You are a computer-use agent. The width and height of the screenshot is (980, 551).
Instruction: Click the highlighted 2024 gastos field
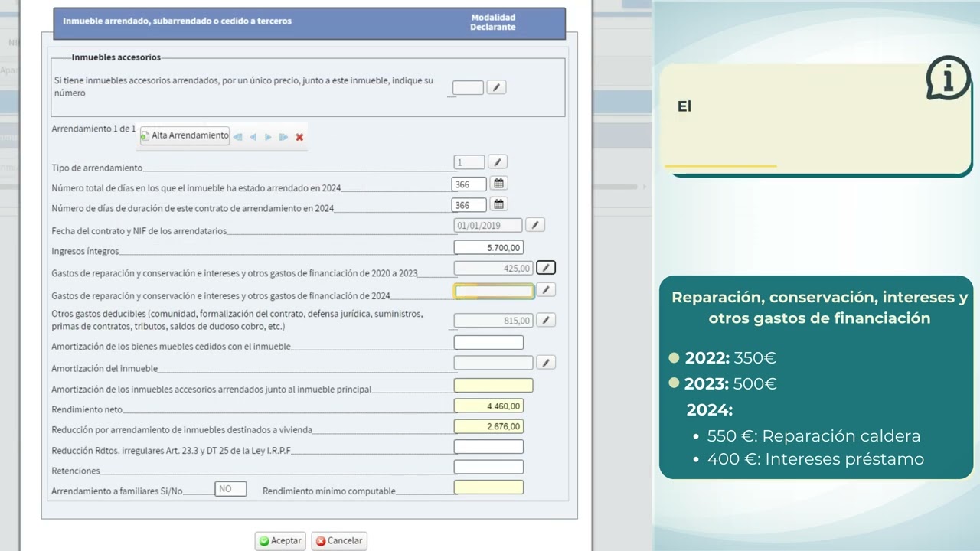(494, 291)
